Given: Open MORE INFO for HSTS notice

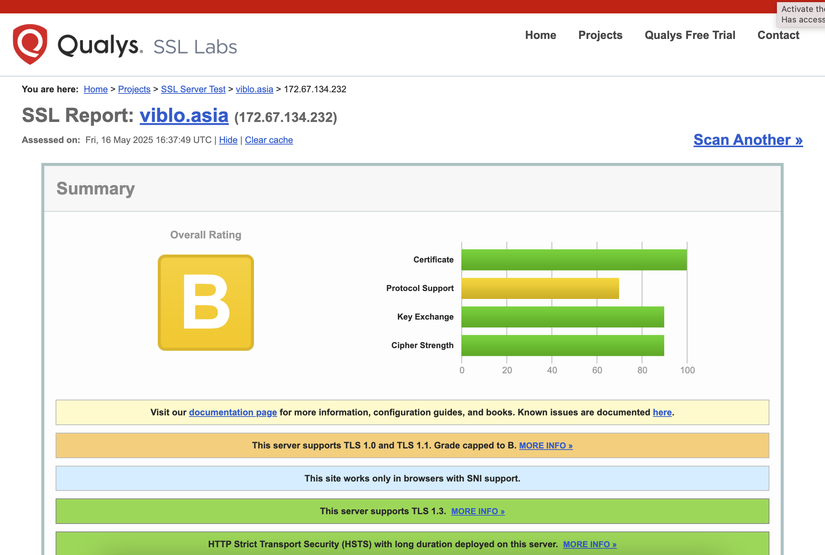Looking at the screenshot, I should 589,544.
